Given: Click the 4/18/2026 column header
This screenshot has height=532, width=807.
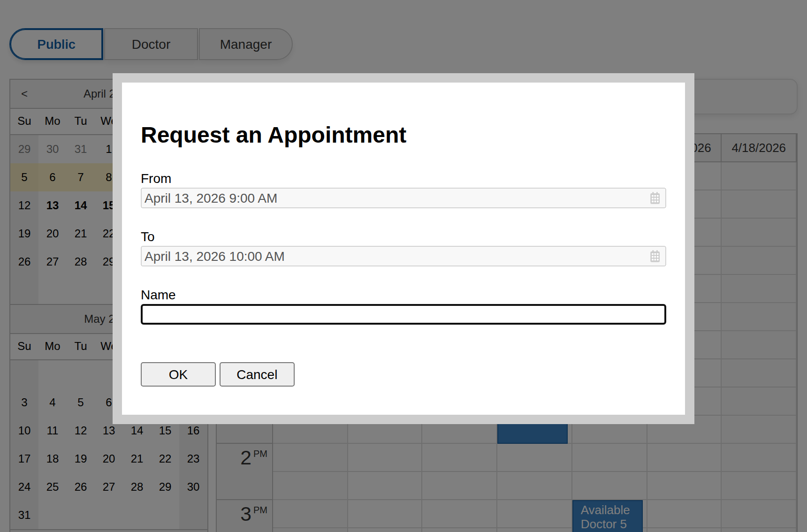Looking at the screenshot, I should (x=758, y=148).
